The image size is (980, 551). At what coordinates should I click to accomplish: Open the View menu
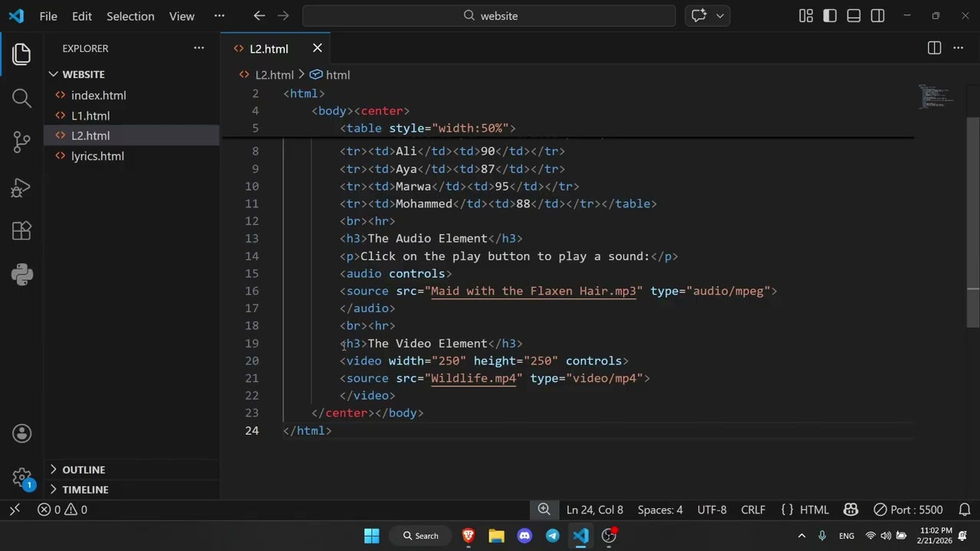click(181, 16)
